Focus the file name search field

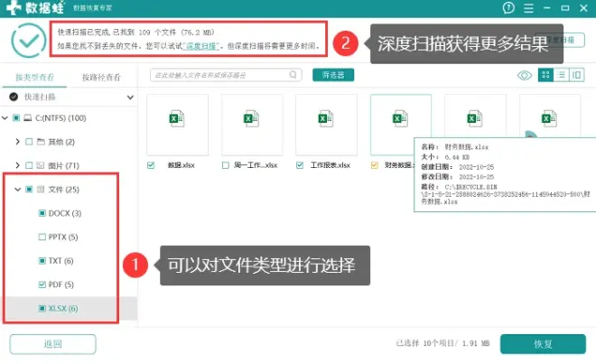[226, 75]
